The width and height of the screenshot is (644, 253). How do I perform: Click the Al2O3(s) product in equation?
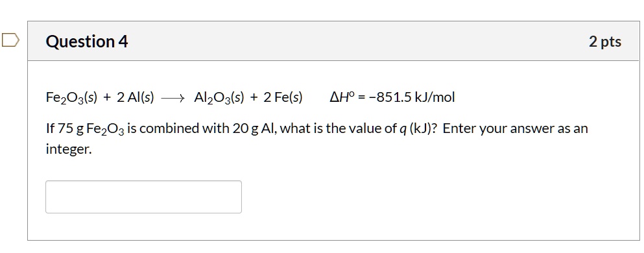(219, 98)
